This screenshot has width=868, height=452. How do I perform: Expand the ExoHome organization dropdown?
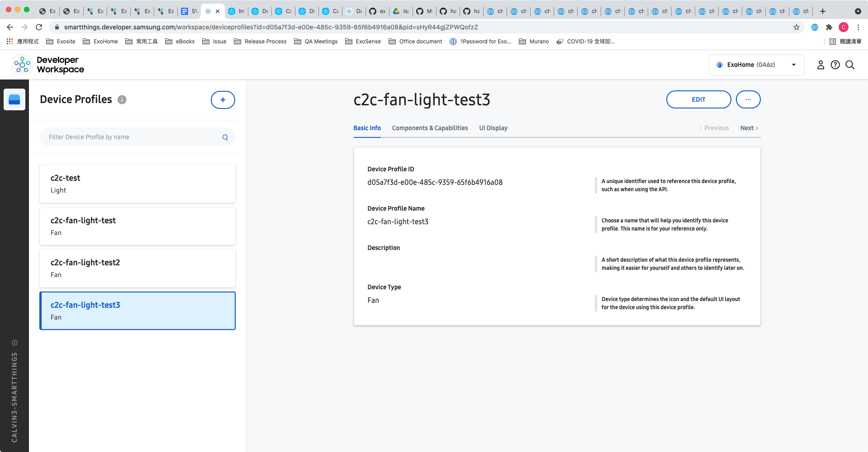(x=756, y=65)
